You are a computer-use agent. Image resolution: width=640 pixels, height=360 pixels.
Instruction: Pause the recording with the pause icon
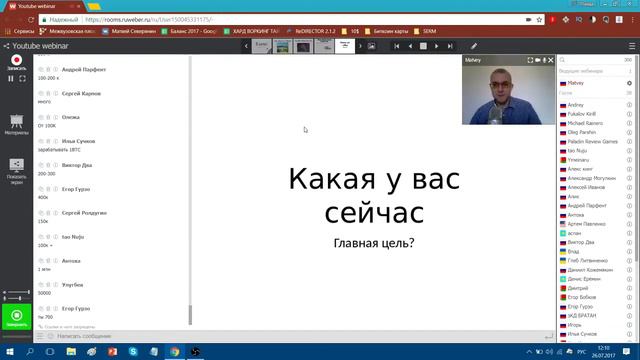pos(11,78)
